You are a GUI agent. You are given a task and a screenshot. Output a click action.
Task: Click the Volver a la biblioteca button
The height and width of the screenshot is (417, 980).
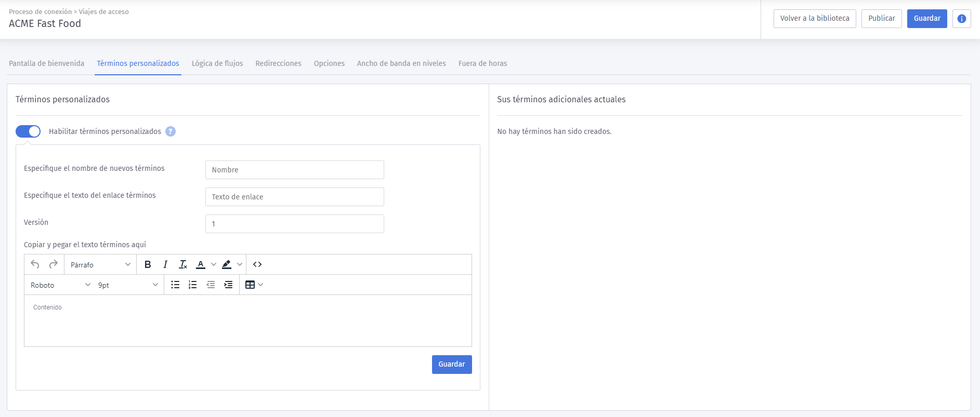815,19
